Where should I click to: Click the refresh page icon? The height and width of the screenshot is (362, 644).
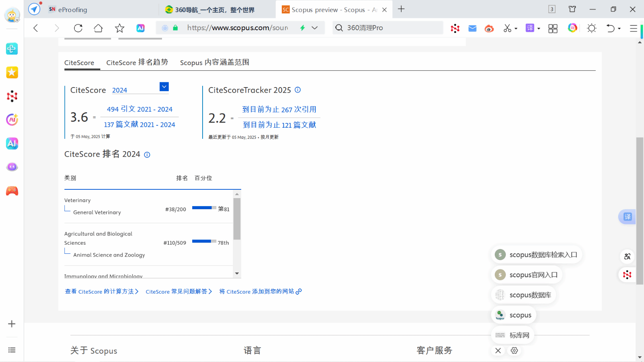click(78, 28)
